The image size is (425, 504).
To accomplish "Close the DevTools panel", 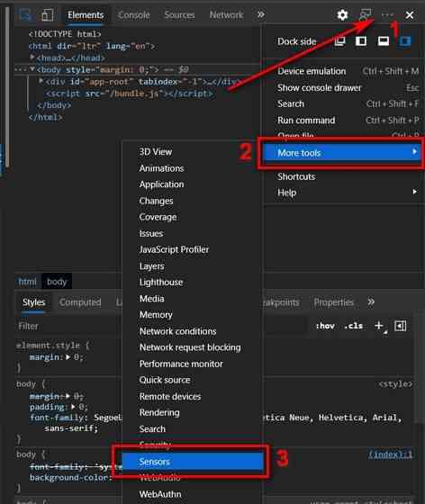I will 410,14.
